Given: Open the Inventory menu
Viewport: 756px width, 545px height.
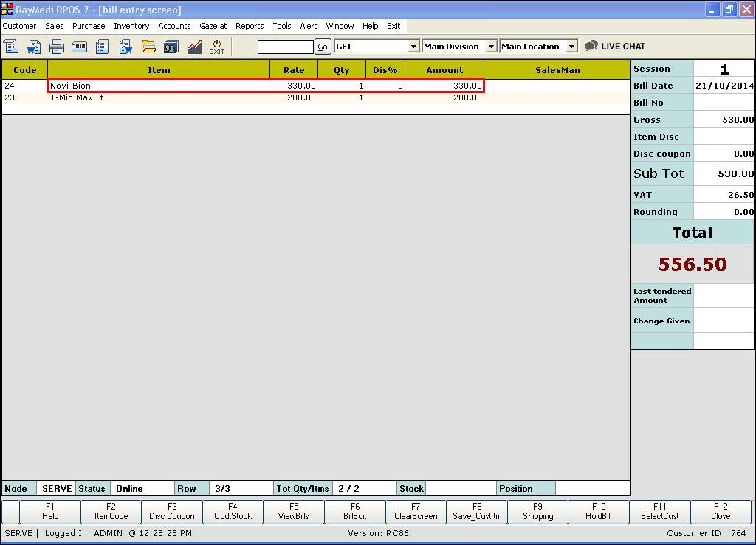Looking at the screenshot, I should (x=131, y=26).
